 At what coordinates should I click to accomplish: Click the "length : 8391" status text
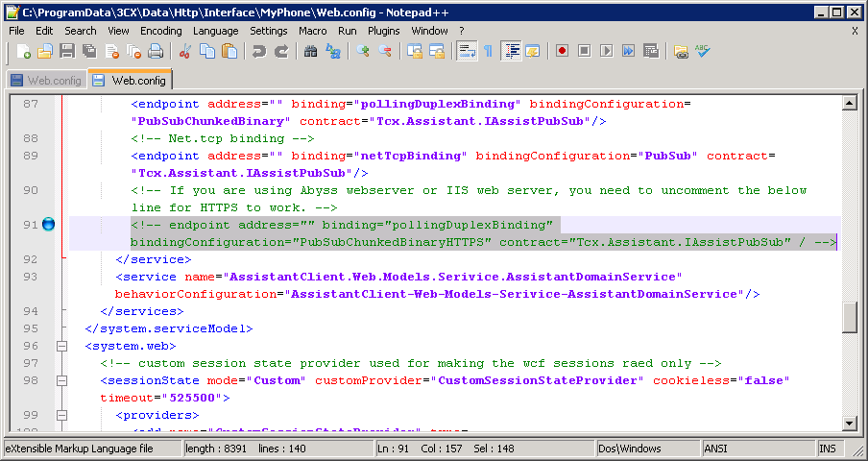coord(218,449)
